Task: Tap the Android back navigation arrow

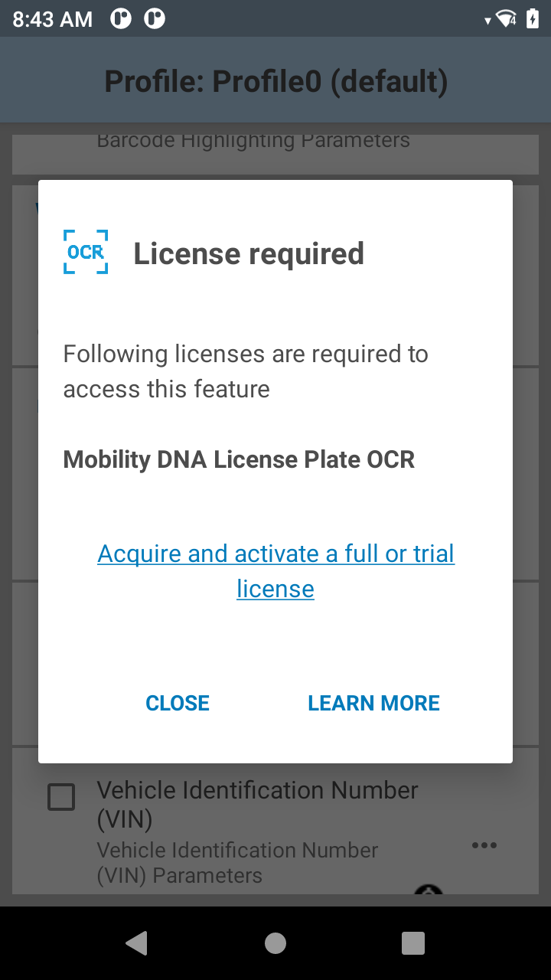Action: click(x=136, y=943)
